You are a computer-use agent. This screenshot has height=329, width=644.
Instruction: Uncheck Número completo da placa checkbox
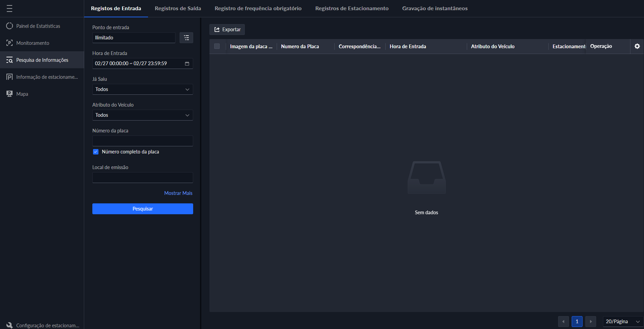[x=96, y=152]
